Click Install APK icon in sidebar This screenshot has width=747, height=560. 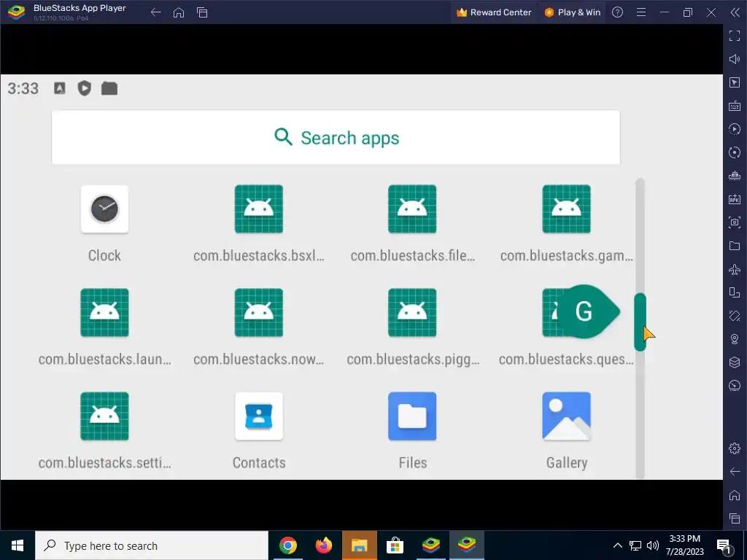pos(735,199)
